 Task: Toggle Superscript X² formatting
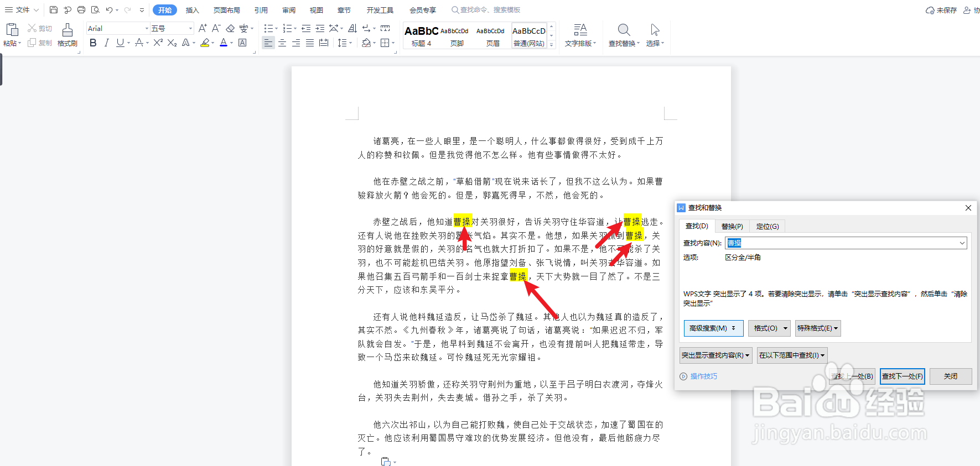click(x=158, y=43)
